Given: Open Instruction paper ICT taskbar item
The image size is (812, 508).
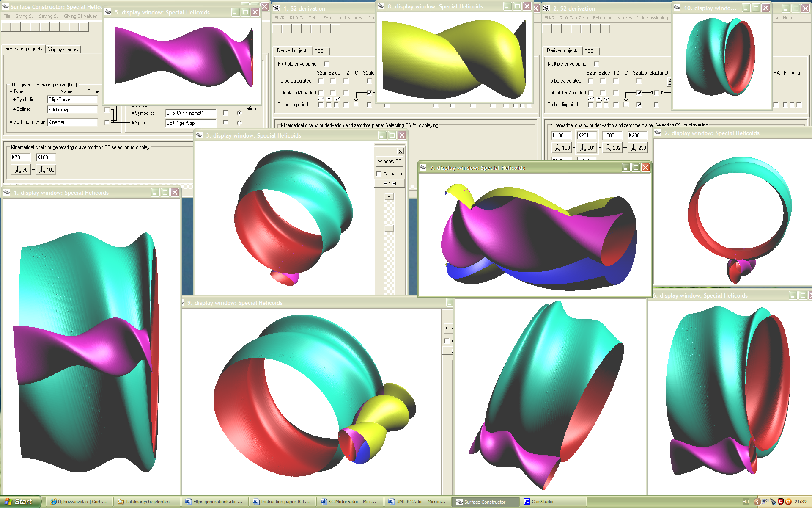Looking at the screenshot, I should 282,502.
